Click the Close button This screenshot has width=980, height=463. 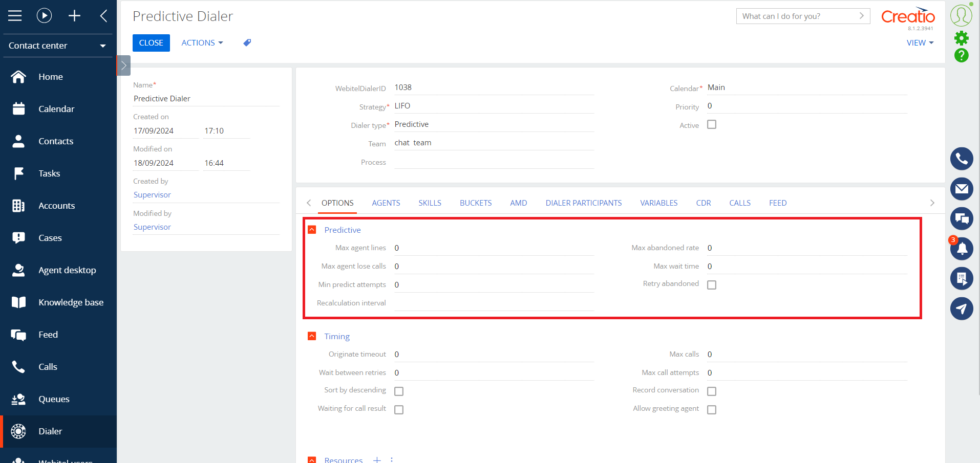pyautogui.click(x=151, y=43)
